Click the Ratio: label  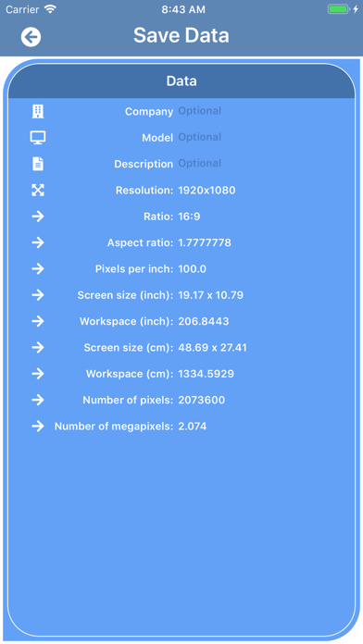point(158,217)
